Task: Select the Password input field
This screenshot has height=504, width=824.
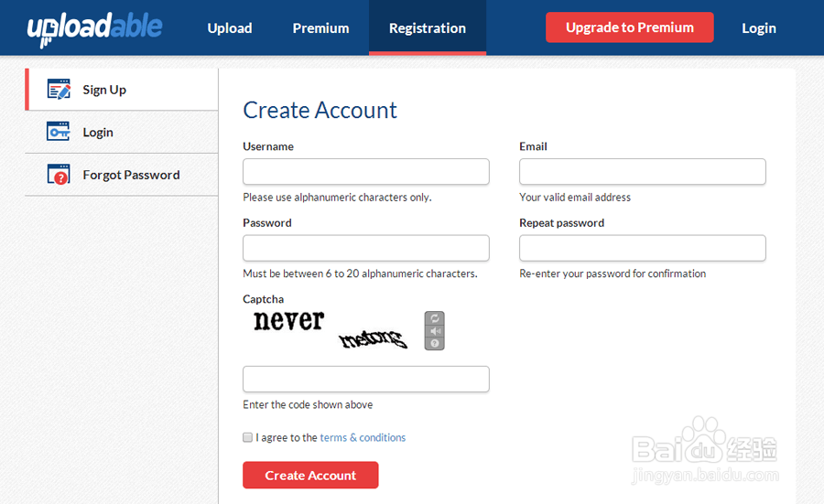Action: pyautogui.click(x=366, y=248)
